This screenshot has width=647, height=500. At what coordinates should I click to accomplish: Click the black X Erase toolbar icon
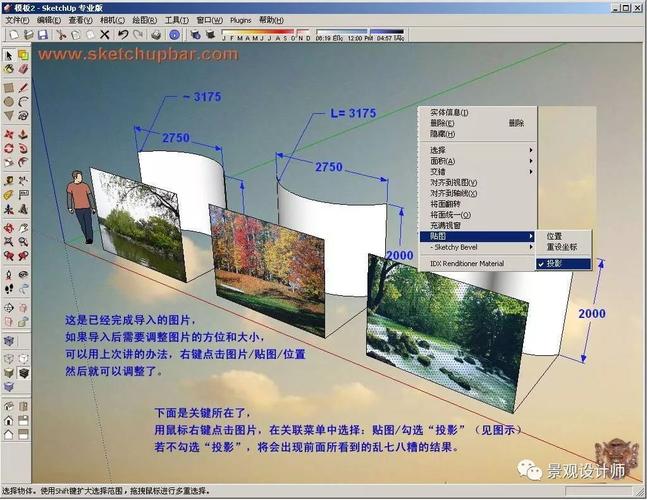[x=105, y=35]
